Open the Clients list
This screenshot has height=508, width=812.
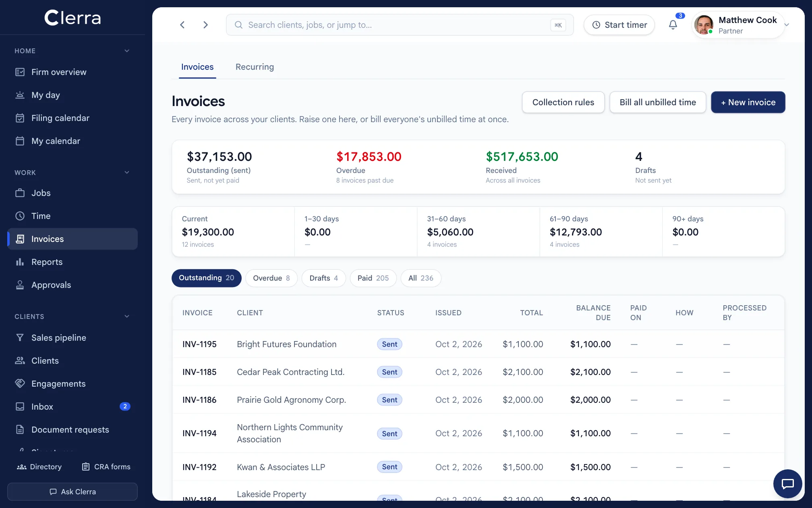point(72,361)
